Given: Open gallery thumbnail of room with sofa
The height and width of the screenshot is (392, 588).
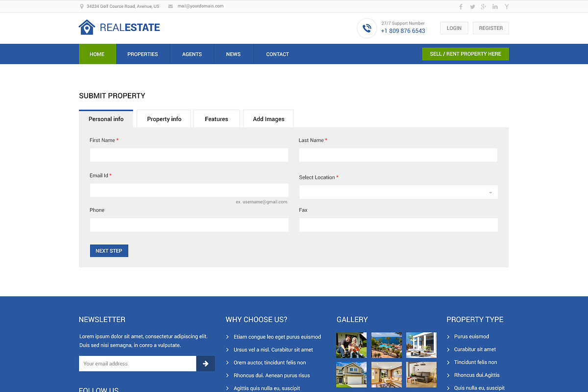Looking at the screenshot, I should click(x=421, y=375).
